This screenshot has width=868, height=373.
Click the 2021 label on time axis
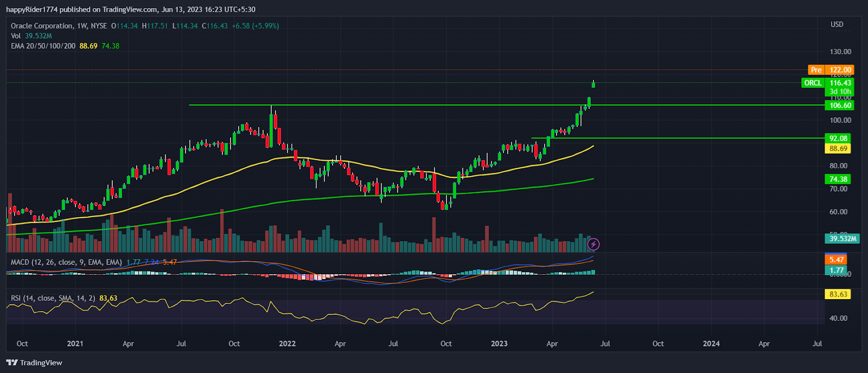75,344
